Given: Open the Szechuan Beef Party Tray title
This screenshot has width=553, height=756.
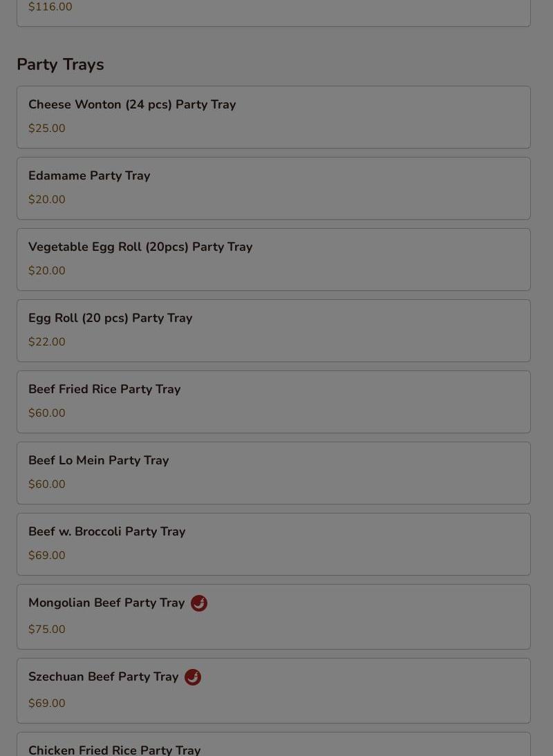Looking at the screenshot, I should [x=104, y=677].
